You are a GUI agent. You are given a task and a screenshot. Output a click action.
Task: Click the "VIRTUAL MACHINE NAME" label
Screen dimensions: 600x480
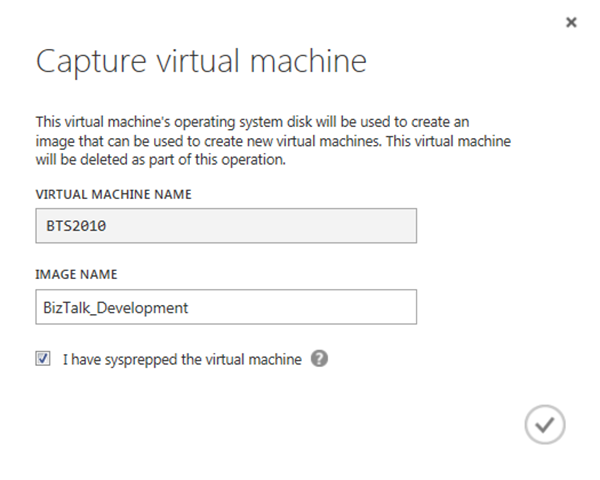pyautogui.click(x=112, y=194)
